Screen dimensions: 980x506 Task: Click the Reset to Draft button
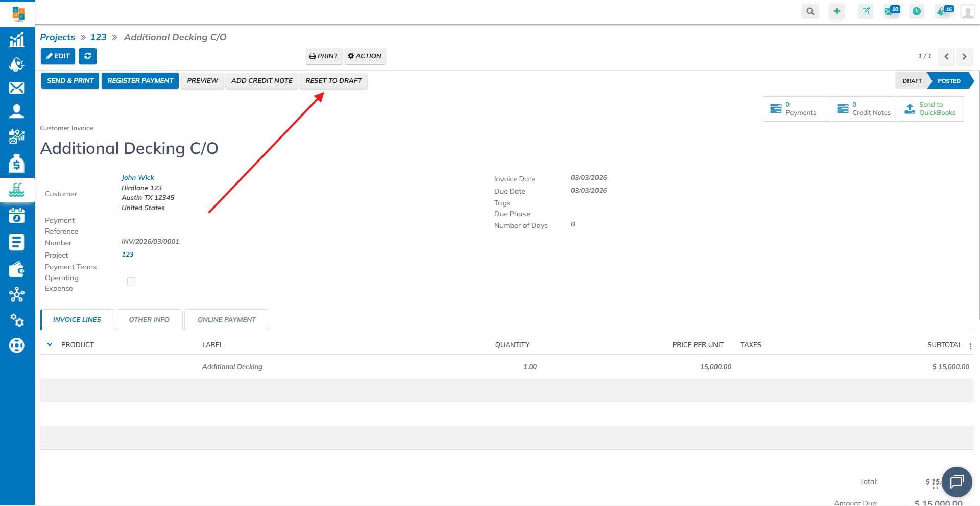(333, 81)
